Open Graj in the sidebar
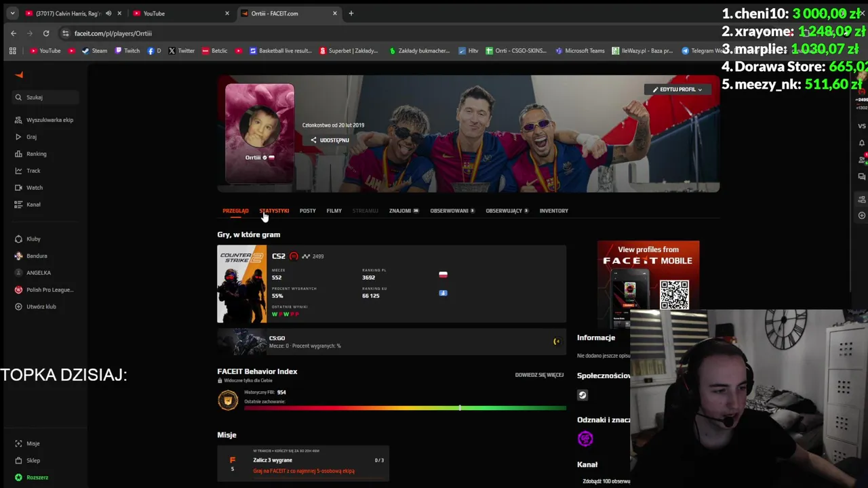Screen dimensions: 868x488 point(26,137)
